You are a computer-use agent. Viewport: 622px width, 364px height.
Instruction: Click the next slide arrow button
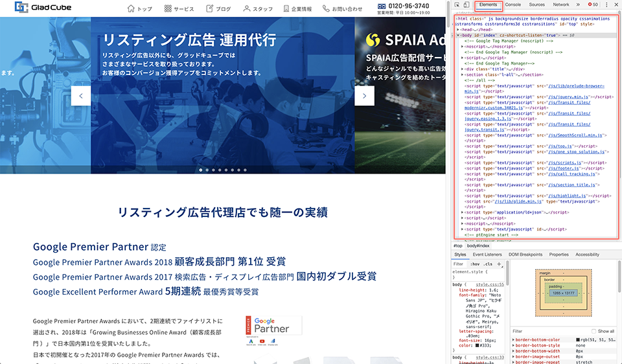[365, 96]
